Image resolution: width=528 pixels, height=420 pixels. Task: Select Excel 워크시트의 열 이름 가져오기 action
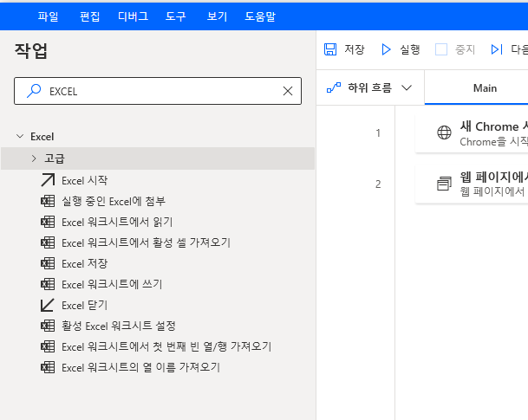(140, 367)
